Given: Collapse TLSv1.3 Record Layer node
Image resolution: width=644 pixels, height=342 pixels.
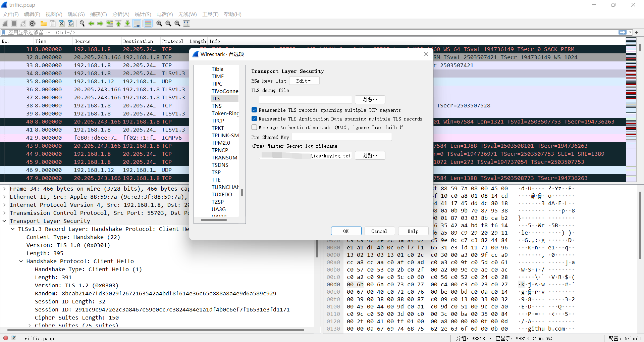Looking at the screenshot, I should [x=13, y=229].
